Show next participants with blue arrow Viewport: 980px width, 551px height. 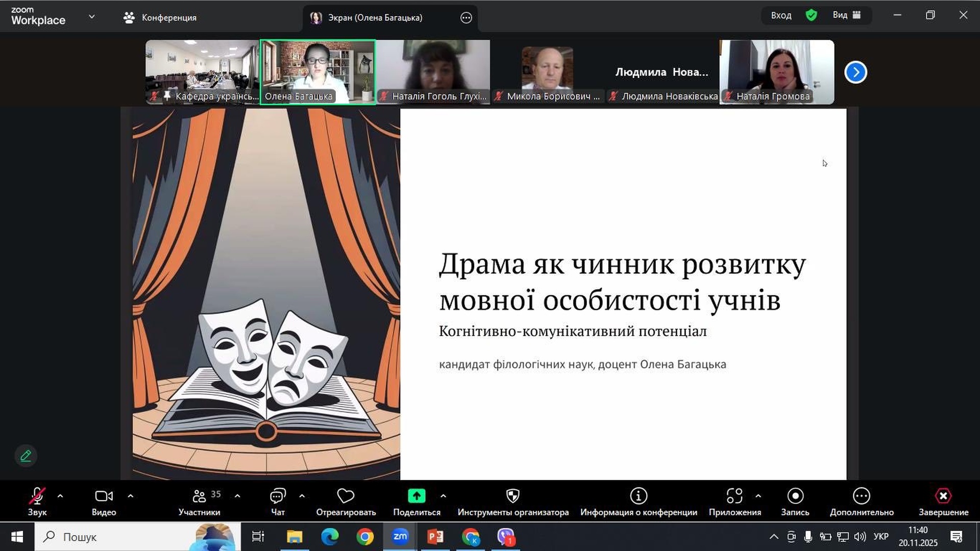pyautogui.click(x=855, y=72)
